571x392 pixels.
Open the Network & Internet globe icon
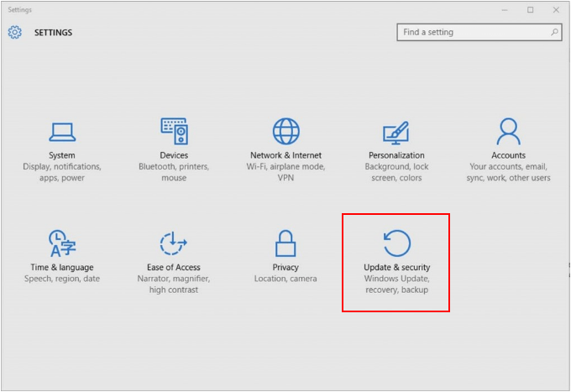285,131
